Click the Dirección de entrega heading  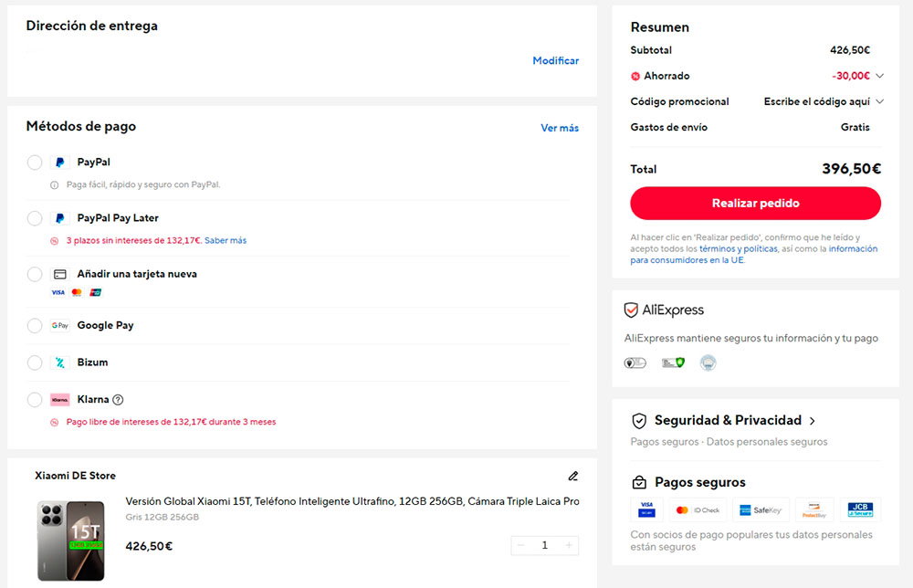pos(92,26)
